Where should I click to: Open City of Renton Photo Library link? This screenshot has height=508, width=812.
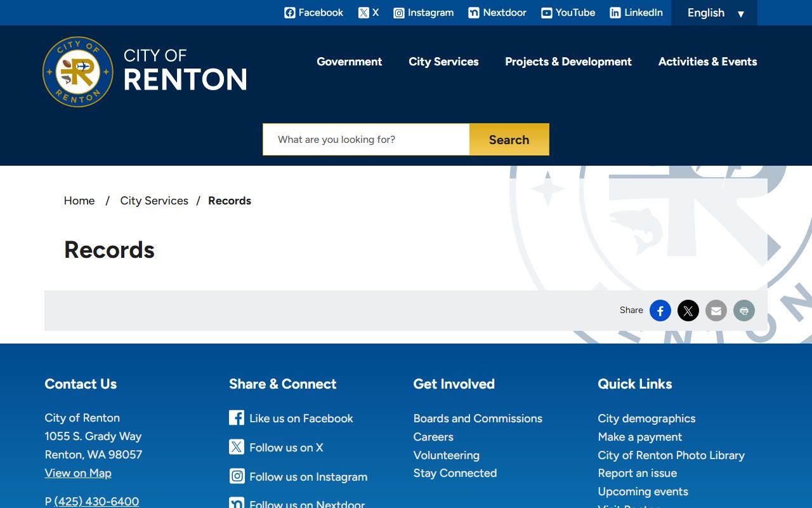click(x=671, y=455)
